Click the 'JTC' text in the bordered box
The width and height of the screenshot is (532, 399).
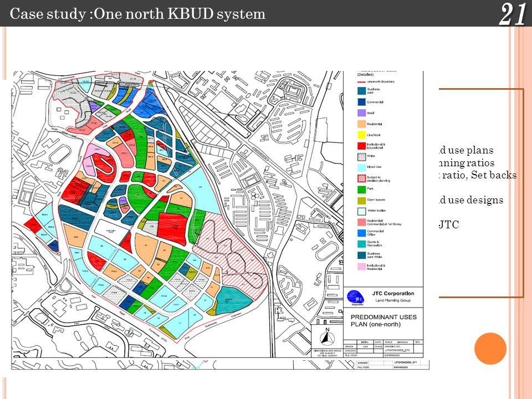tap(449, 224)
